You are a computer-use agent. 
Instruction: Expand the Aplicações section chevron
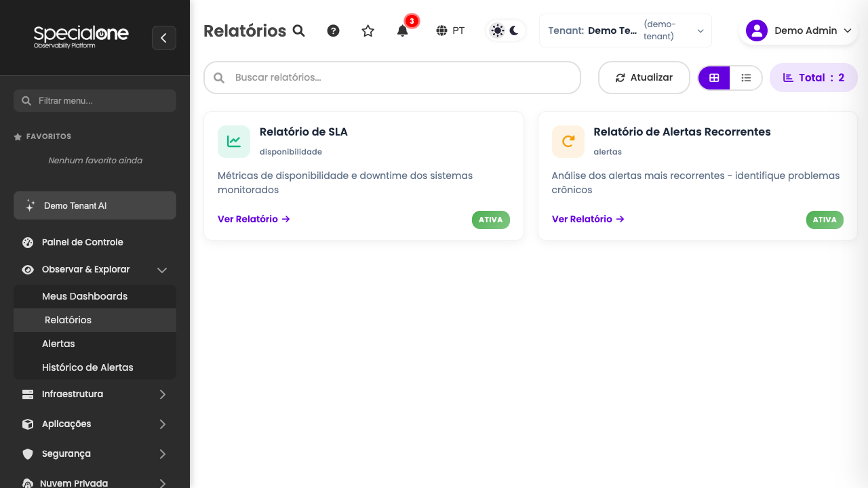click(162, 424)
